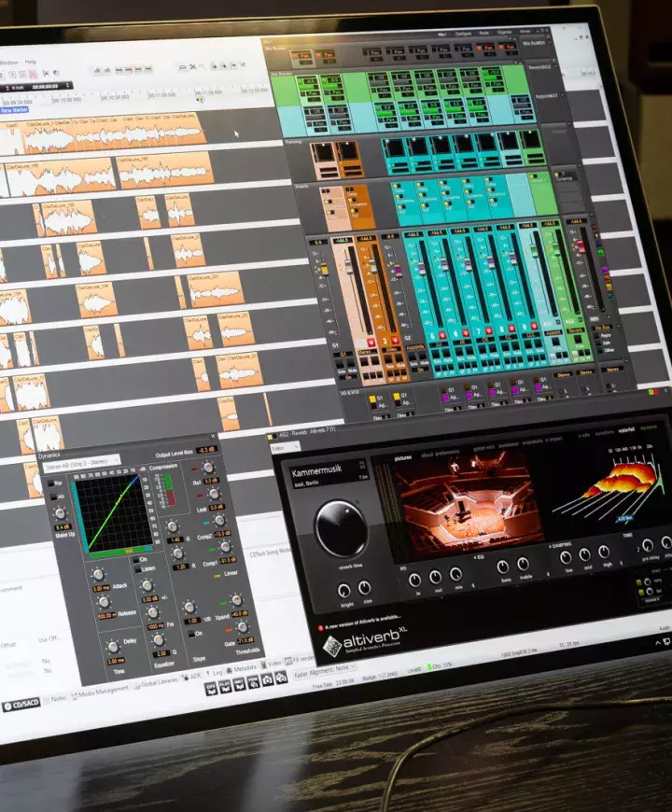The image size is (672, 812).
Task: Click the Make Up gain knob
Action: click(60, 513)
